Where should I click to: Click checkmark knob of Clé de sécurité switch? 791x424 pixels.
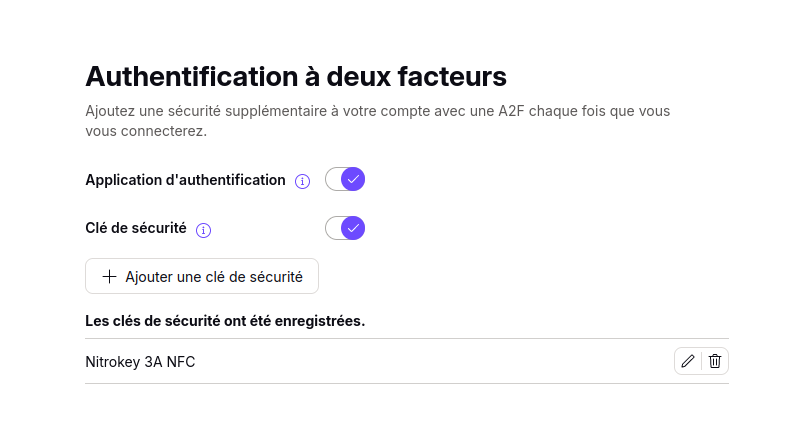pos(353,228)
